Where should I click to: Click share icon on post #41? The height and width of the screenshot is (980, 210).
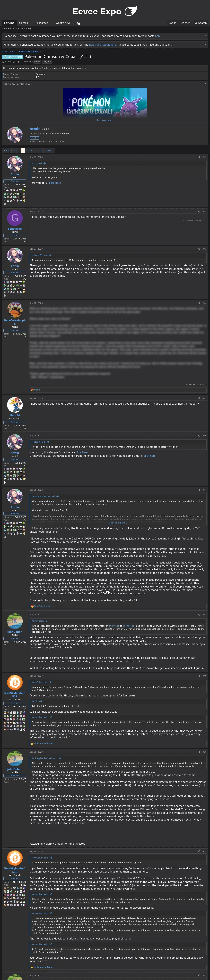(199, 157)
